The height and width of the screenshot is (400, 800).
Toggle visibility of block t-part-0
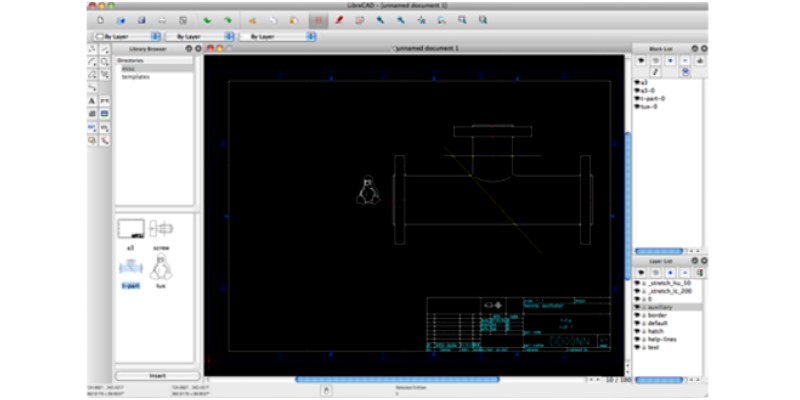[x=637, y=98]
